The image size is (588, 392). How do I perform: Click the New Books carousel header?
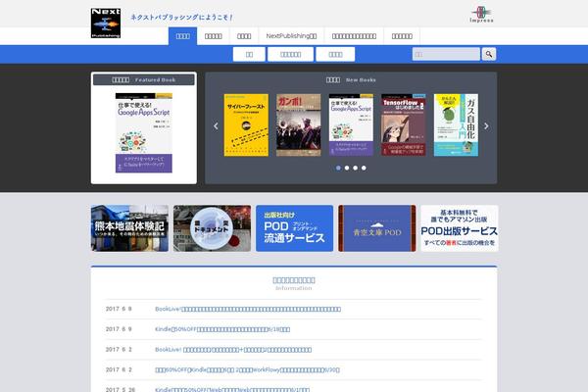[x=351, y=80]
